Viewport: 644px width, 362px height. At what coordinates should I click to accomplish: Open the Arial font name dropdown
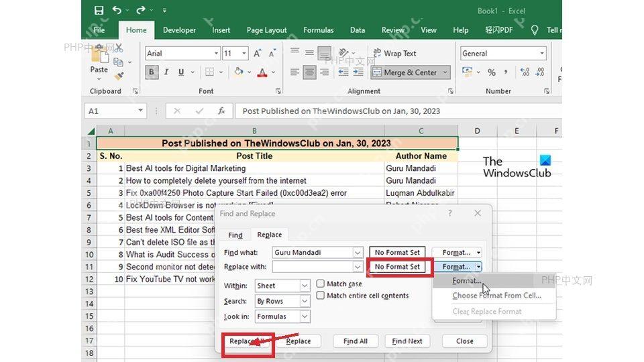point(216,54)
